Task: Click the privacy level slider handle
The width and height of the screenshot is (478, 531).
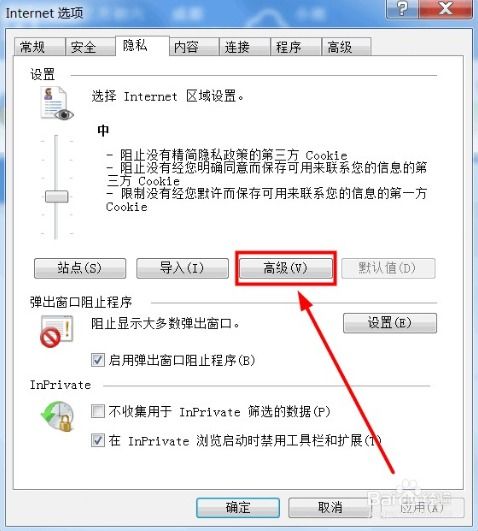Action: point(57,196)
